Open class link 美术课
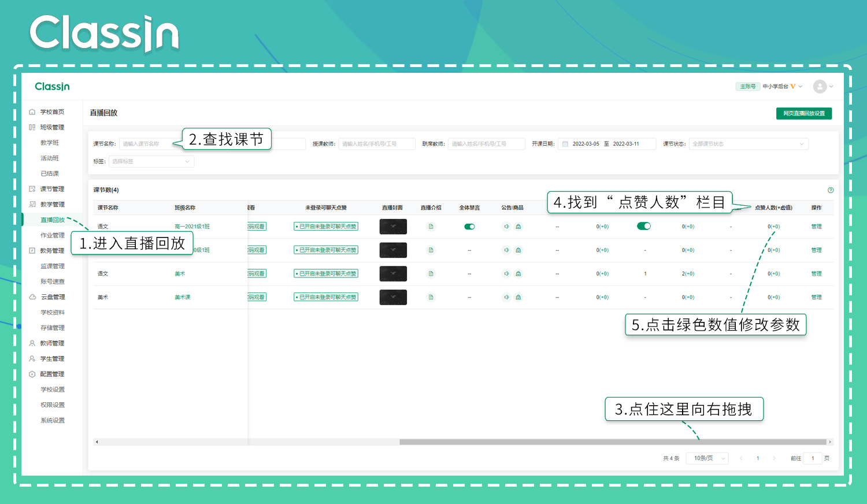This screenshot has height=504, width=867. pyautogui.click(x=183, y=297)
